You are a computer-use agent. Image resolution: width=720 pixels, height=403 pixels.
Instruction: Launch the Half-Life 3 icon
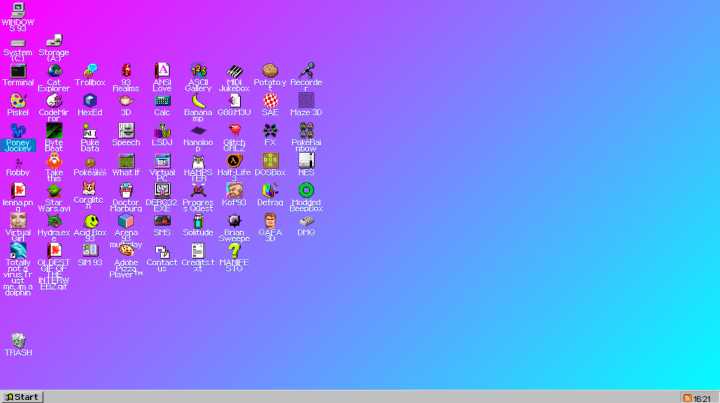point(234,161)
